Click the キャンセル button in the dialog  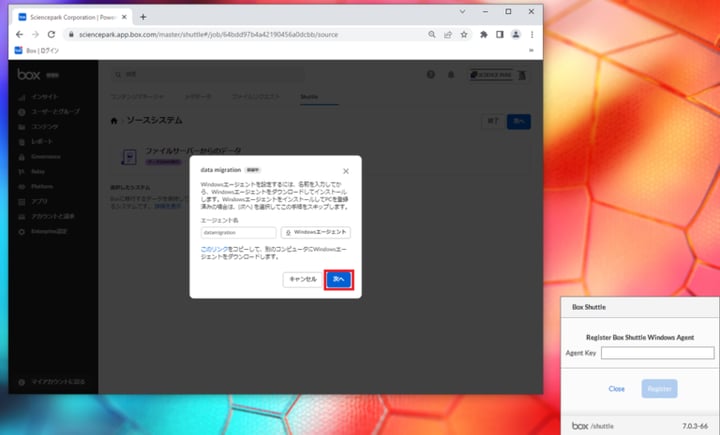[x=302, y=280]
